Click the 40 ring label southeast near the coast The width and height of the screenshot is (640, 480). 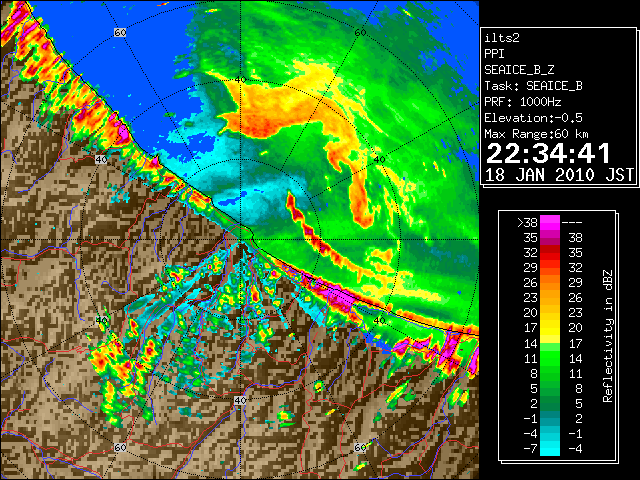(x=379, y=320)
